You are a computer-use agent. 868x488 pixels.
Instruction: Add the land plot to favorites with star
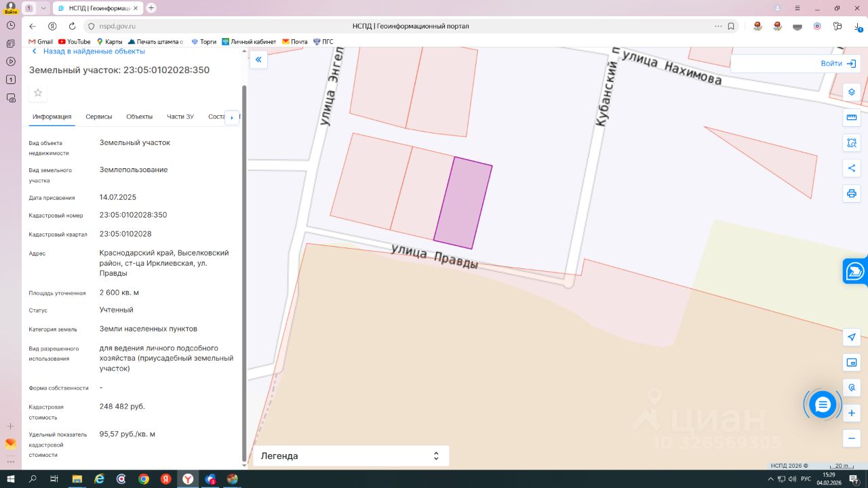point(38,93)
